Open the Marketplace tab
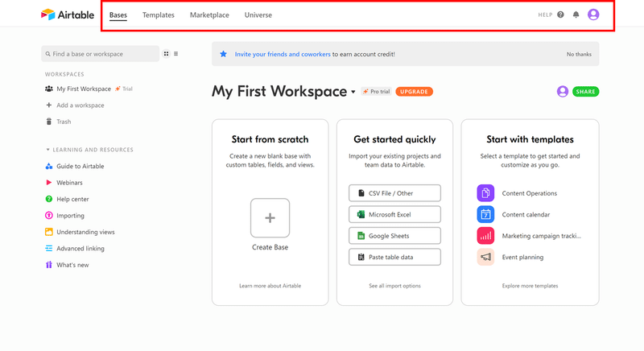Image resolution: width=644 pixels, height=351 pixels. pos(209,14)
